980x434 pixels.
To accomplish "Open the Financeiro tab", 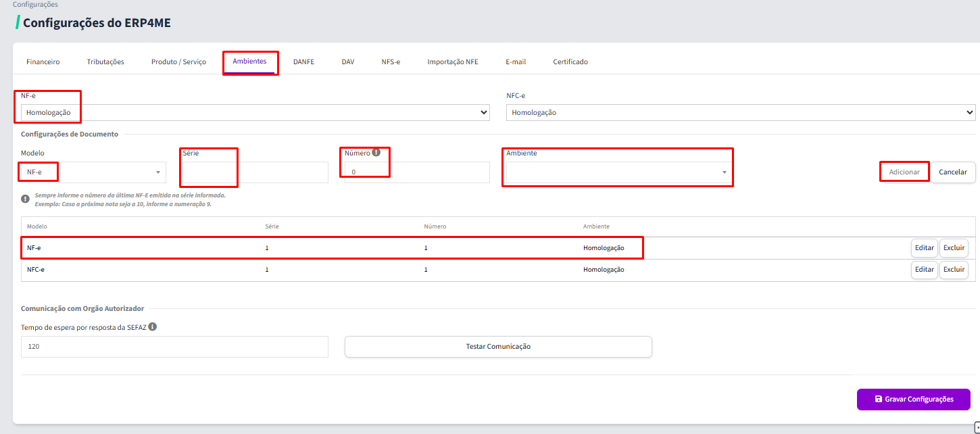I will pos(43,62).
